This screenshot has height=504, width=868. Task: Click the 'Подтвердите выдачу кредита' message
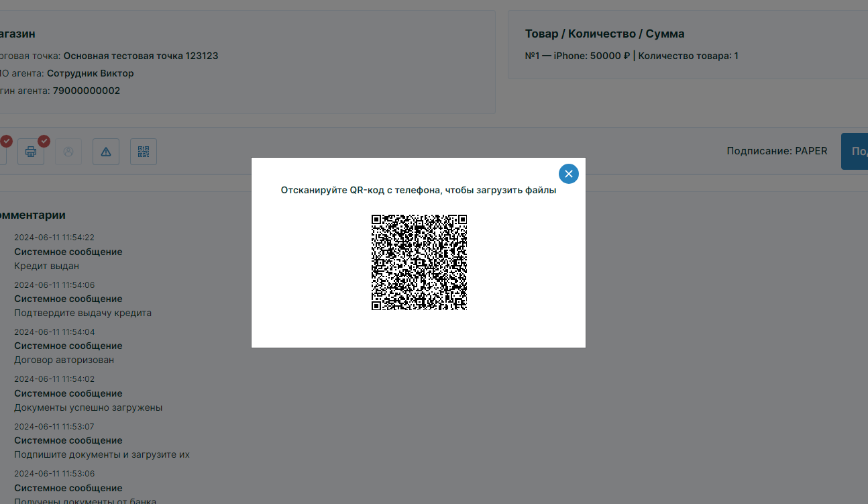(83, 313)
